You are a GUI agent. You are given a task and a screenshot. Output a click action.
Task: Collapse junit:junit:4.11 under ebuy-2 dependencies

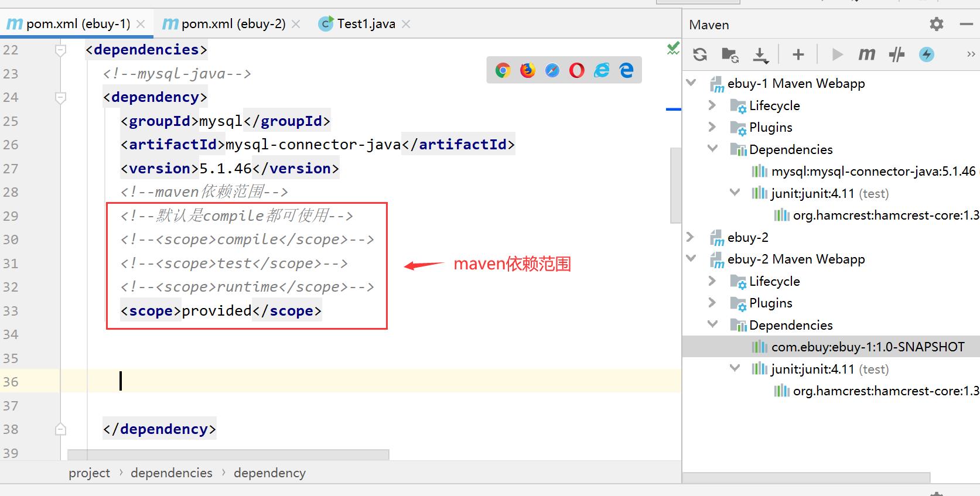[x=735, y=368]
